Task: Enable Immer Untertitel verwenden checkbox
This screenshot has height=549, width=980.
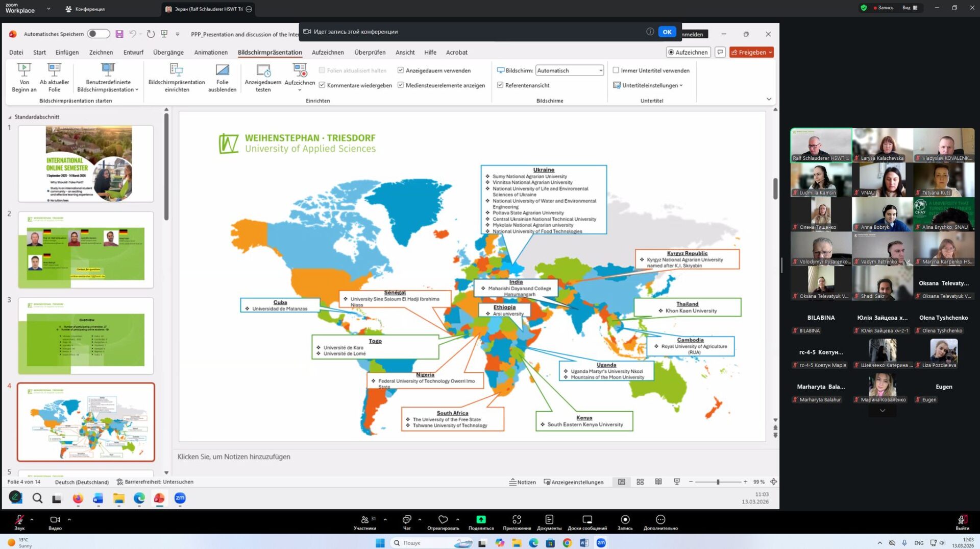Action: [616, 70]
